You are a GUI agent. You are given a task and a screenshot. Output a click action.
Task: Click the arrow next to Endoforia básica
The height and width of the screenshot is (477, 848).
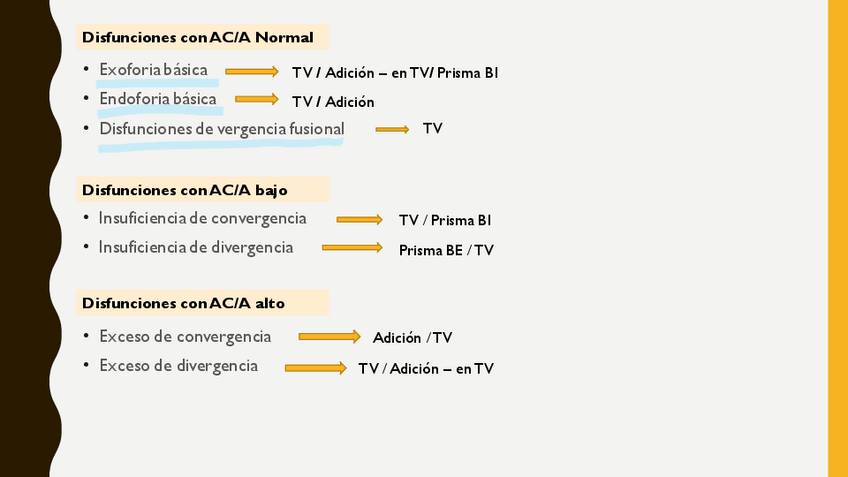256,99
